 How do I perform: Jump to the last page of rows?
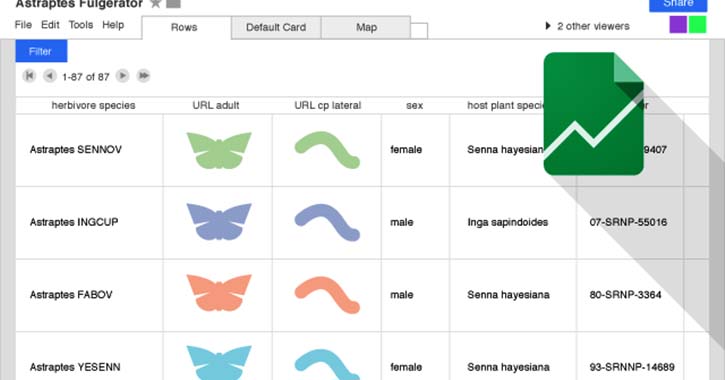pos(144,75)
